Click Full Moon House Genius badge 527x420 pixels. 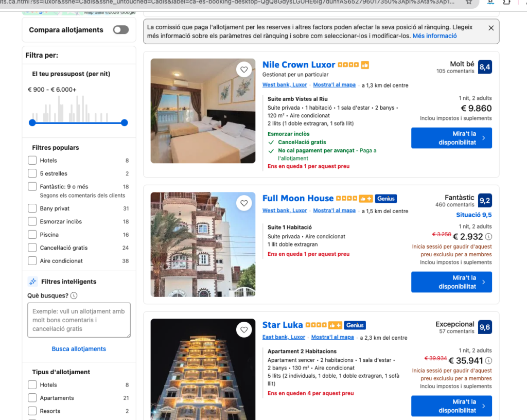386,199
